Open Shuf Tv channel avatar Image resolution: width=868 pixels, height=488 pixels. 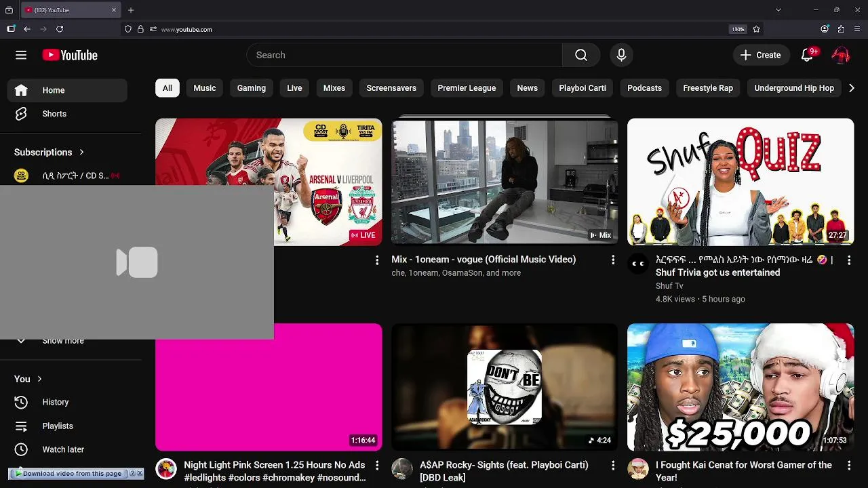click(x=638, y=264)
